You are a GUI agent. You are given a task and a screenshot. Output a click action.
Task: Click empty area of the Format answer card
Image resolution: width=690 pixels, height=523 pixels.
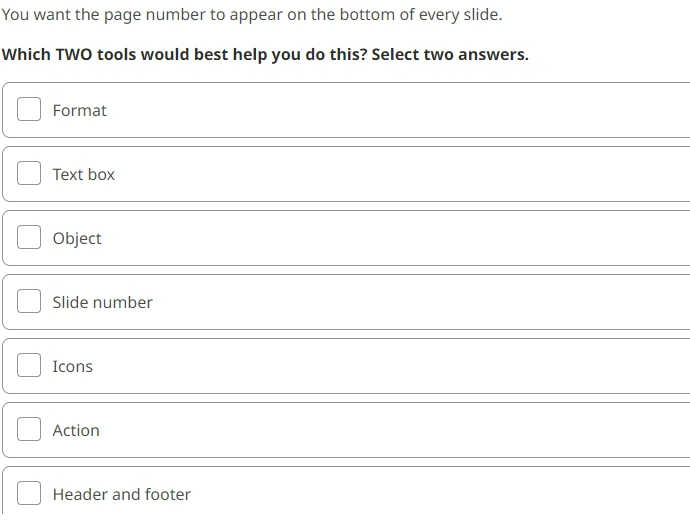coord(396,110)
